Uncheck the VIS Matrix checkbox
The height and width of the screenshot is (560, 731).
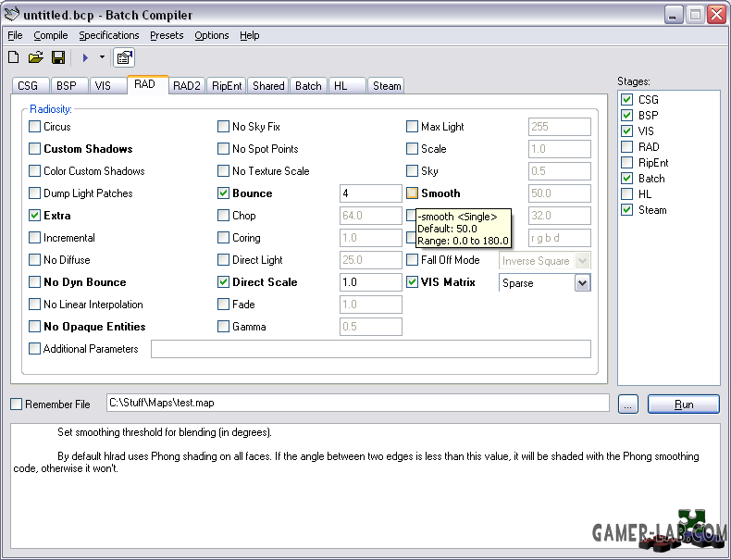(x=412, y=282)
